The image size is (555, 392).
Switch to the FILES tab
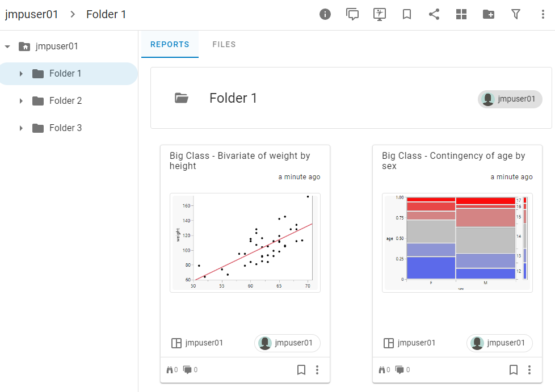pyautogui.click(x=224, y=44)
